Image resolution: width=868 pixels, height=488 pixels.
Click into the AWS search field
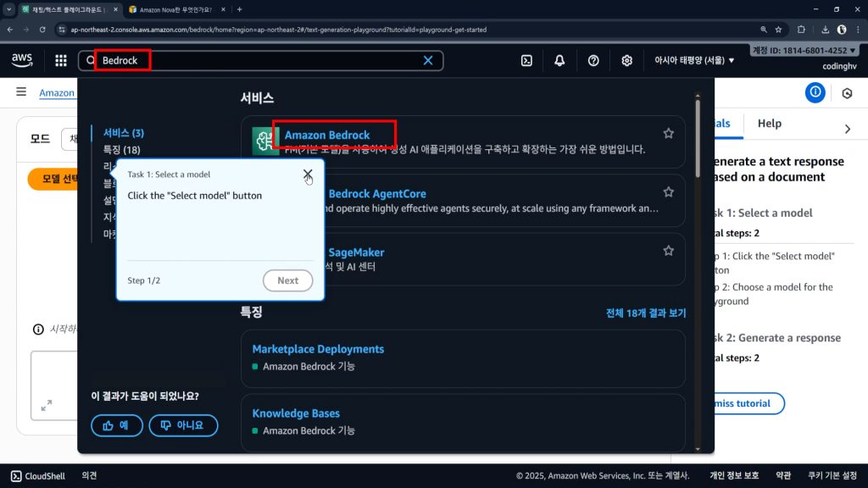(260, 60)
